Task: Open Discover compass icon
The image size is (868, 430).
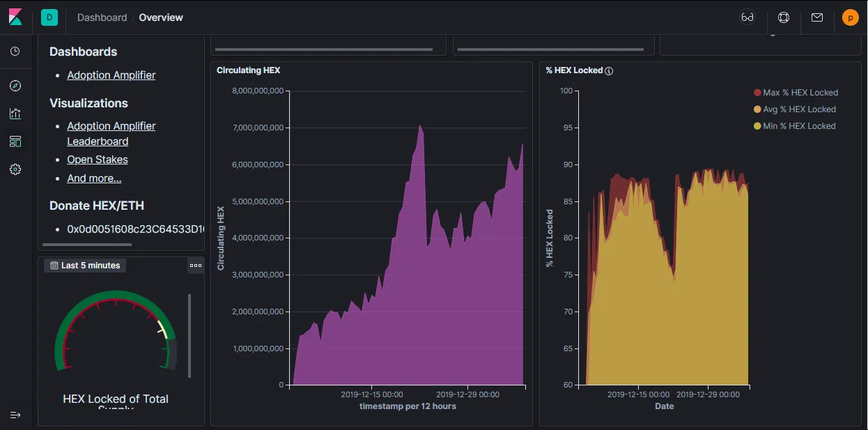Action: (15, 86)
